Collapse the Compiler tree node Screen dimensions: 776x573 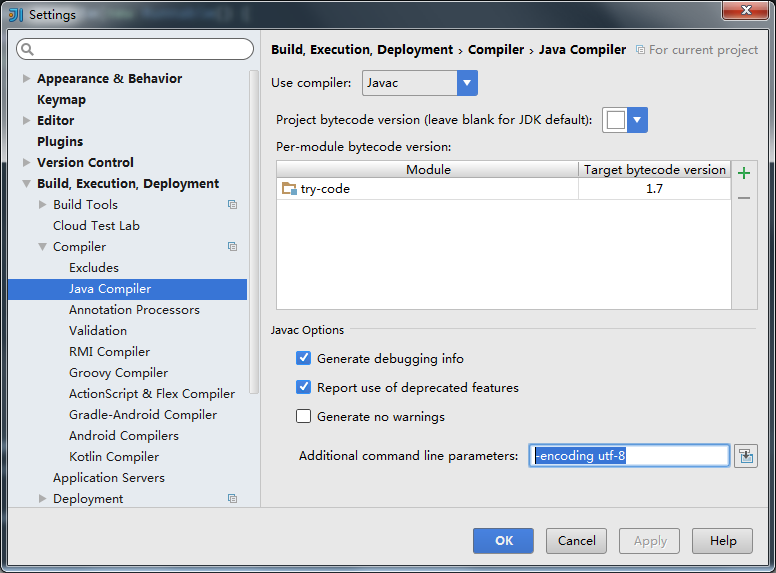pos(43,246)
